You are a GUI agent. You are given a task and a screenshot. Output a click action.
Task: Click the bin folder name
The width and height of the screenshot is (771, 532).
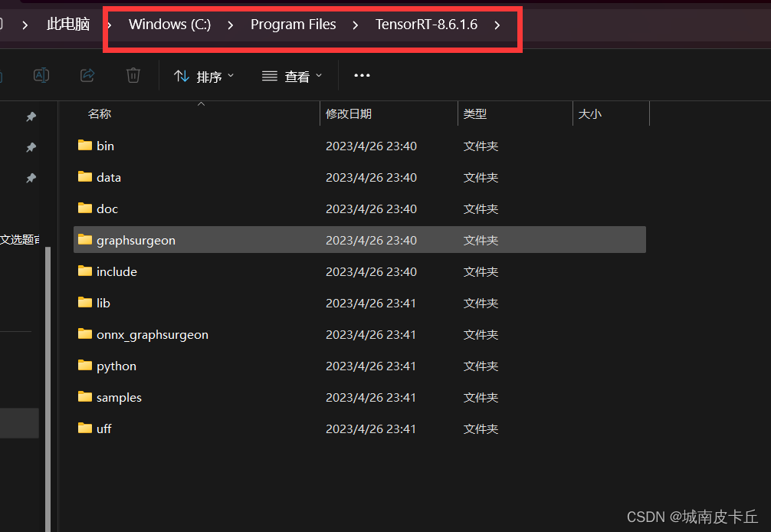105,146
